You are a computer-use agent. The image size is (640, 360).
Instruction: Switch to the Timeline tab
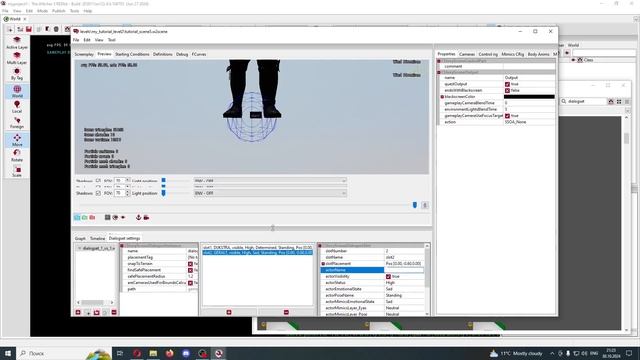click(98, 238)
